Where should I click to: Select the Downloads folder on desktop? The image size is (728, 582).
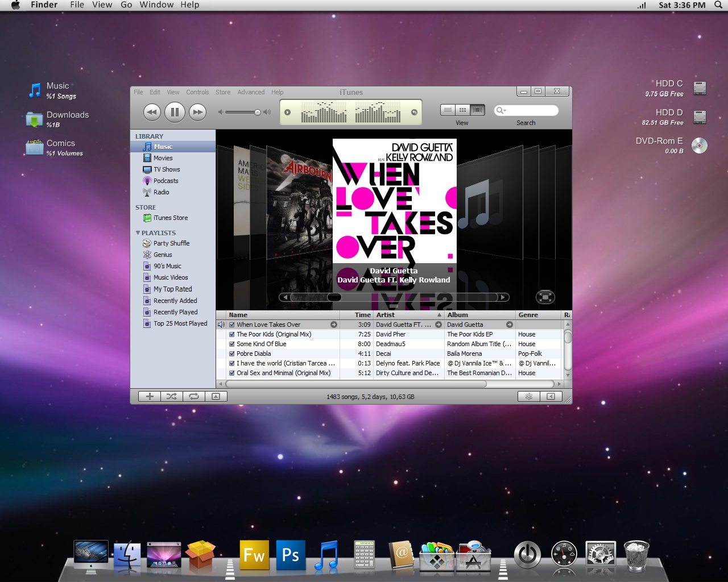tap(35, 119)
